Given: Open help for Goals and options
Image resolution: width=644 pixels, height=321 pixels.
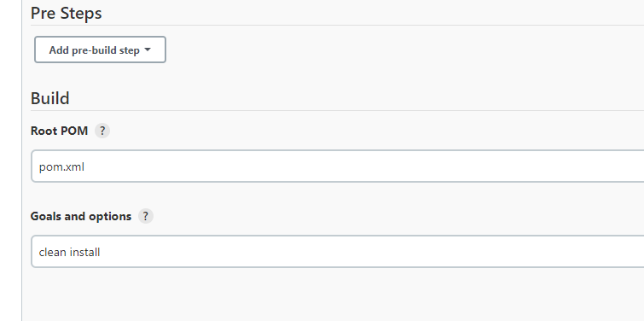Looking at the screenshot, I should [145, 216].
